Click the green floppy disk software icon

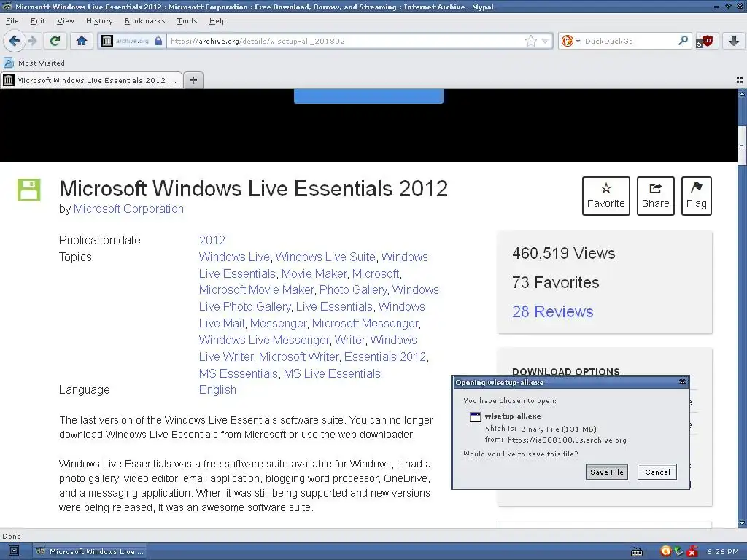pos(29,190)
